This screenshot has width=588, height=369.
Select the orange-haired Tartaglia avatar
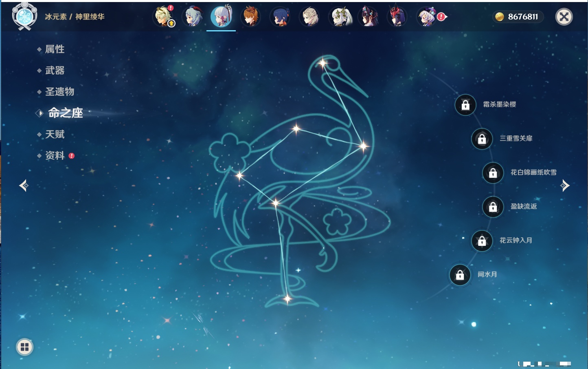[x=250, y=17]
